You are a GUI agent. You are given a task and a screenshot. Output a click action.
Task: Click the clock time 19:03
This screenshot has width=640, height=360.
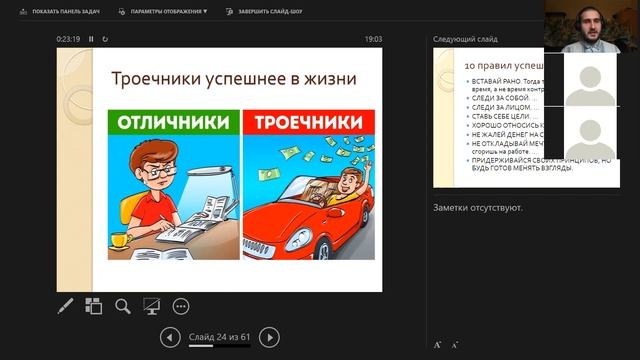[373, 39]
